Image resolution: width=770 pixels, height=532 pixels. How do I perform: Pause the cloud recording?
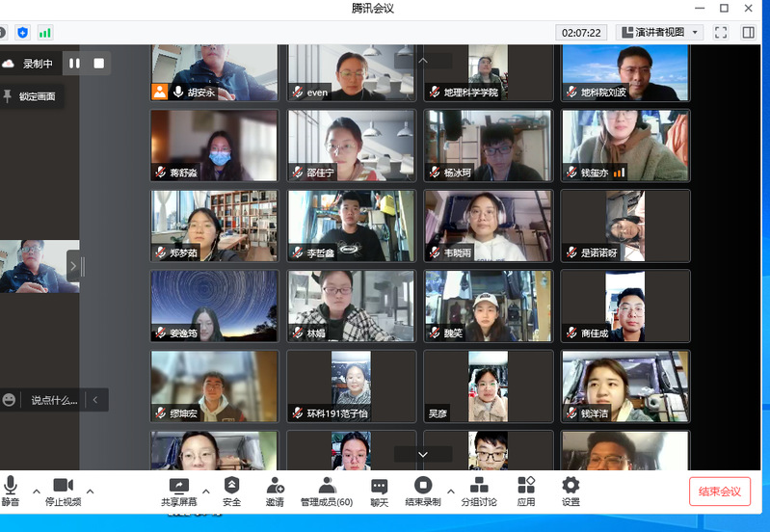[74, 64]
